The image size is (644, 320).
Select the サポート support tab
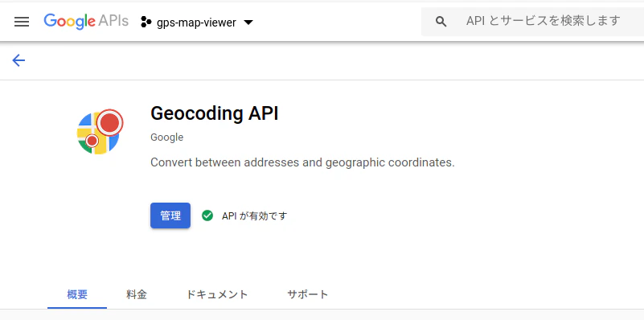coord(308,294)
